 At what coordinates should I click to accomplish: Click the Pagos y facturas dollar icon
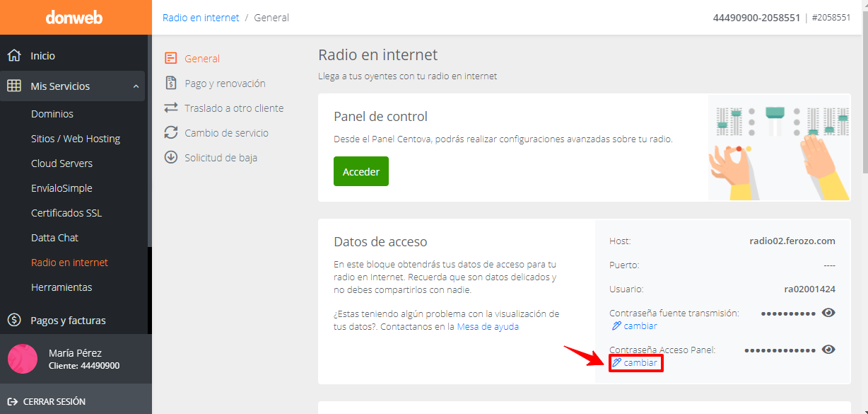tap(14, 320)
